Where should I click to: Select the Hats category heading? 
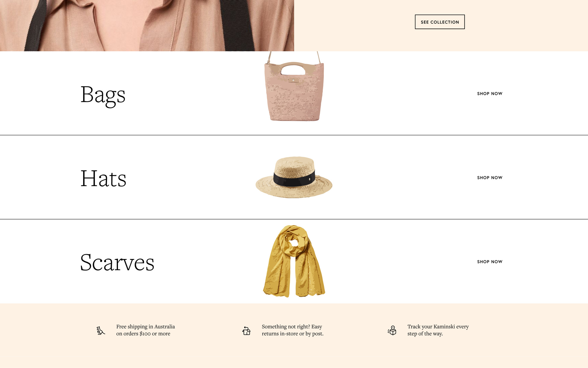point(103,178)
